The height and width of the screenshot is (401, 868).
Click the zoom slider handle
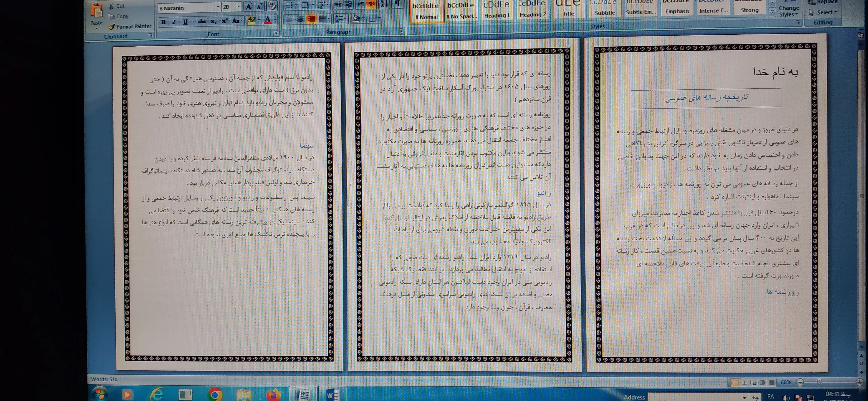(819, 382)
